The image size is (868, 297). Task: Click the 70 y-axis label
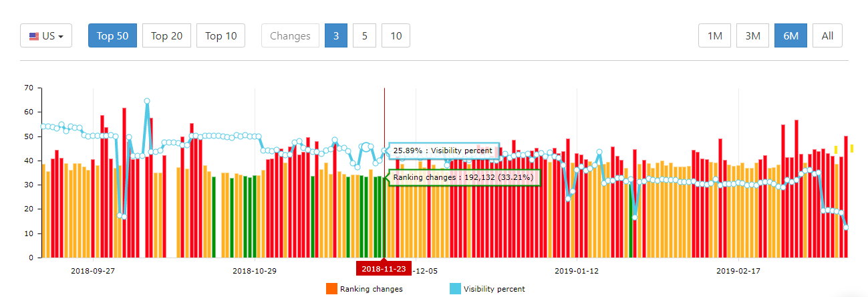coord(29,88)
